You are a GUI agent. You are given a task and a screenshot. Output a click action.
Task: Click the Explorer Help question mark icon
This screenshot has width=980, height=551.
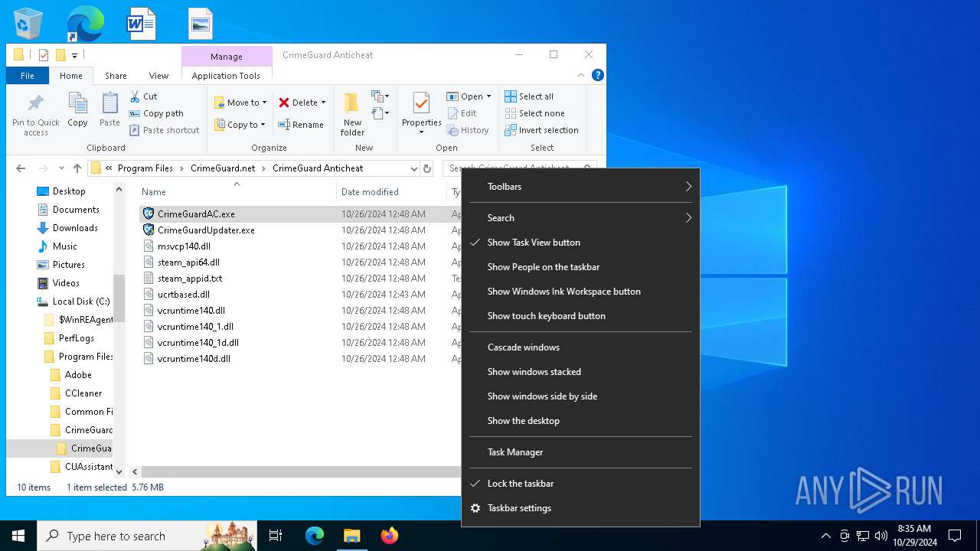pyautogui.click(x=598, y=75)
